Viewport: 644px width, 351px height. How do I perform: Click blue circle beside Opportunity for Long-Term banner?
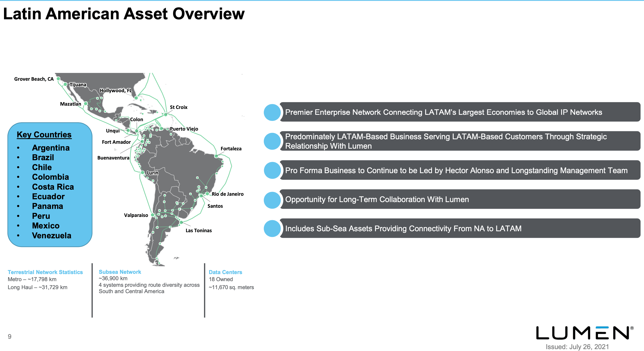[x=272, y=200]
